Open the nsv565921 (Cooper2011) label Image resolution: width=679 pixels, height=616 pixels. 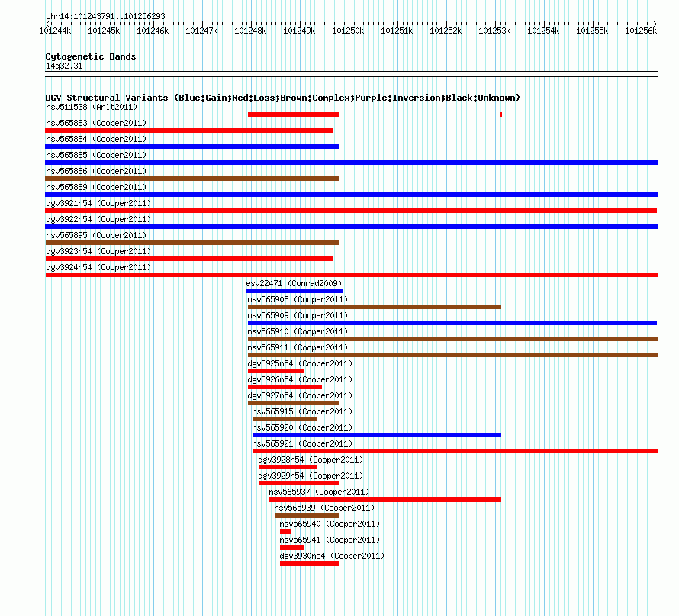click(x=302, y=443)
